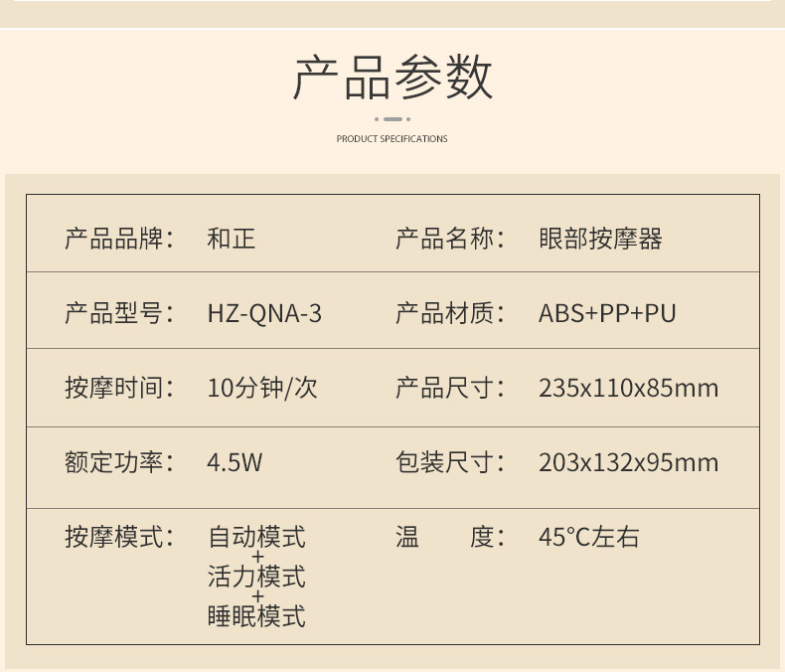This screenshot has height=672, width=785.
Task: Select the 温度 label
Action: point(450,537)
